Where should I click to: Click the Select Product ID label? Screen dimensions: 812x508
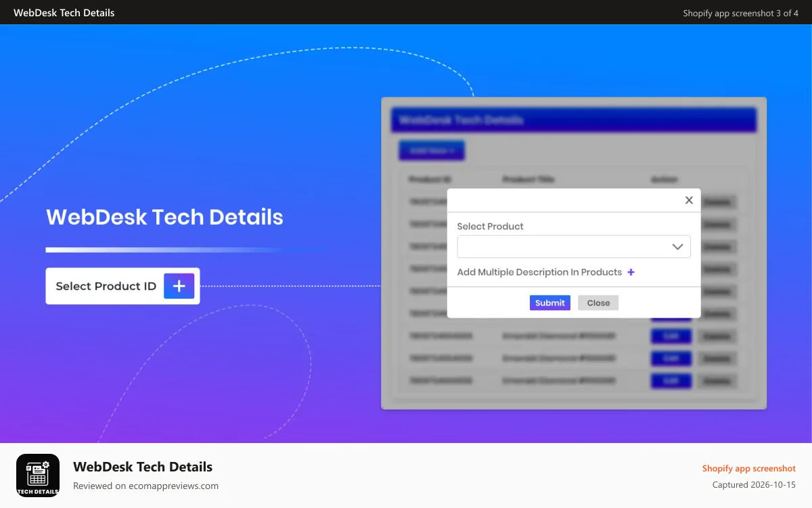pos(106,286)
